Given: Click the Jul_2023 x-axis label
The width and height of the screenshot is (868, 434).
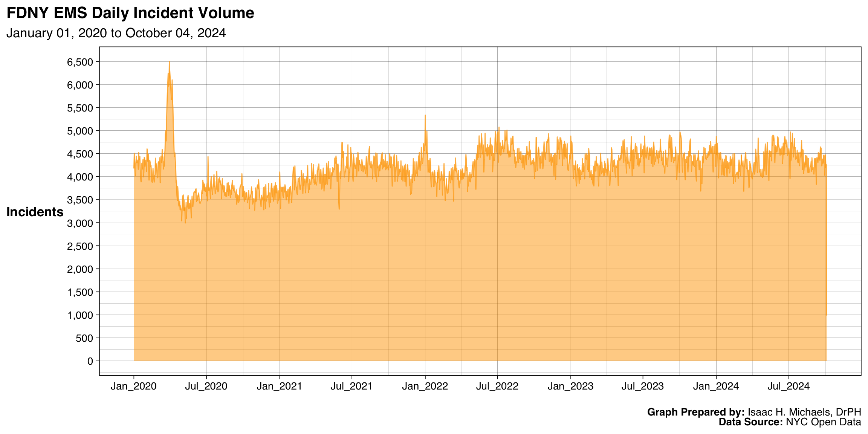Looking at the screenshot, I should click(x=643, y=387).
